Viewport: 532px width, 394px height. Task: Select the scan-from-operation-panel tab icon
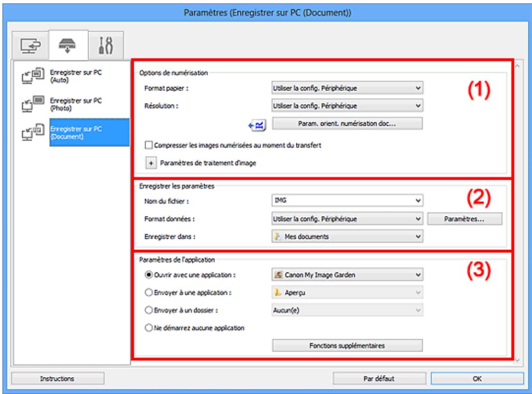[68, 46]
